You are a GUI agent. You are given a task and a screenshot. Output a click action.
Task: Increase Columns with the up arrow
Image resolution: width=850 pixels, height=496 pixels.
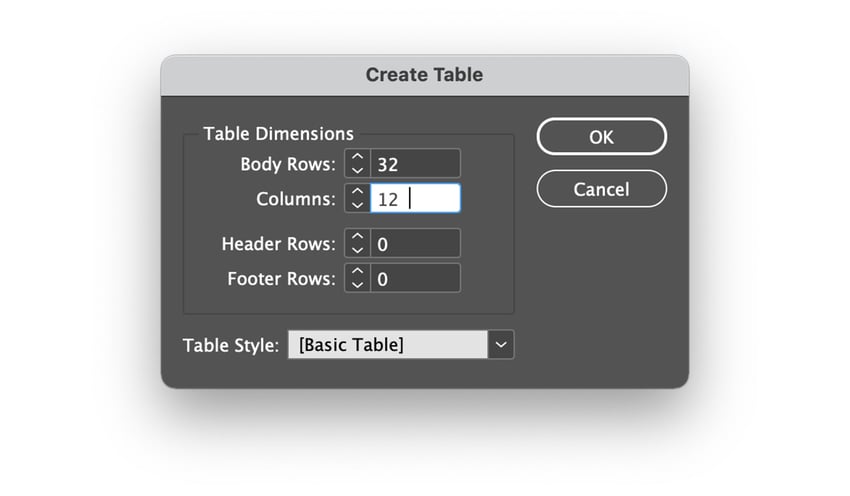pos(357,193)
